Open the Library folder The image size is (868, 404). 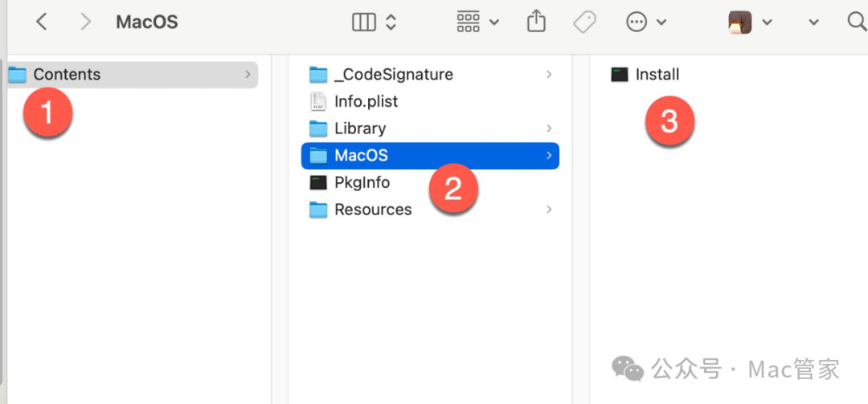click(430, 129)
